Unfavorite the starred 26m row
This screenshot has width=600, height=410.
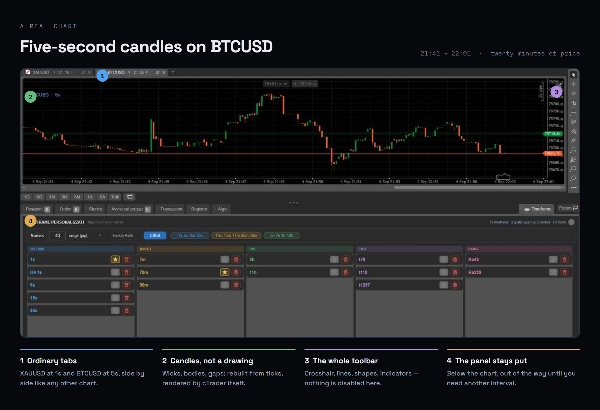coord(225,272)
